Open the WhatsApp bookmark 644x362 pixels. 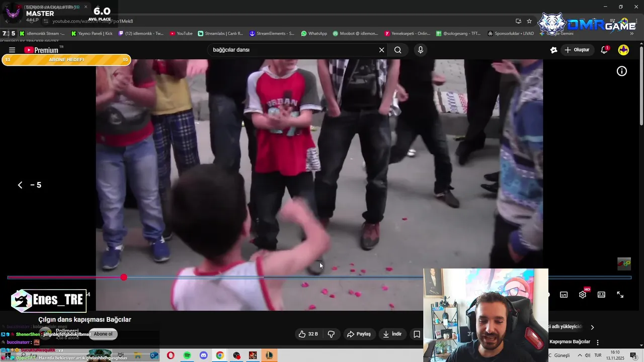314,34
